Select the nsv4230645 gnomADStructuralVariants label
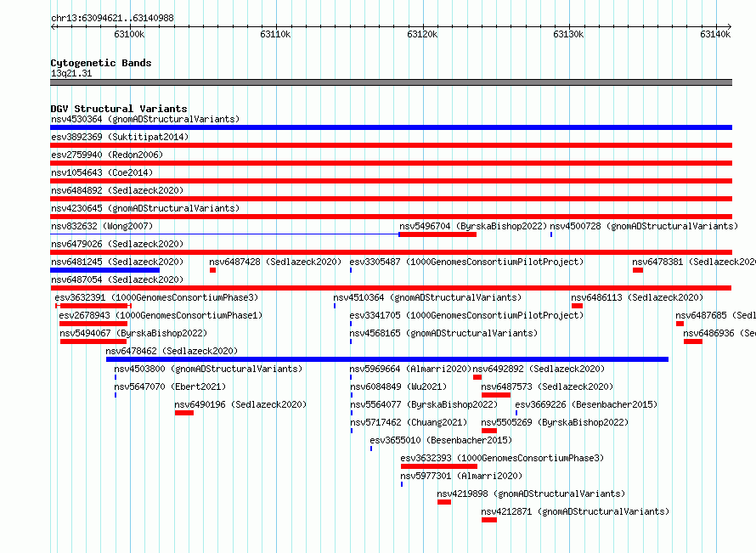756x553 pixels. pos(145,208)
